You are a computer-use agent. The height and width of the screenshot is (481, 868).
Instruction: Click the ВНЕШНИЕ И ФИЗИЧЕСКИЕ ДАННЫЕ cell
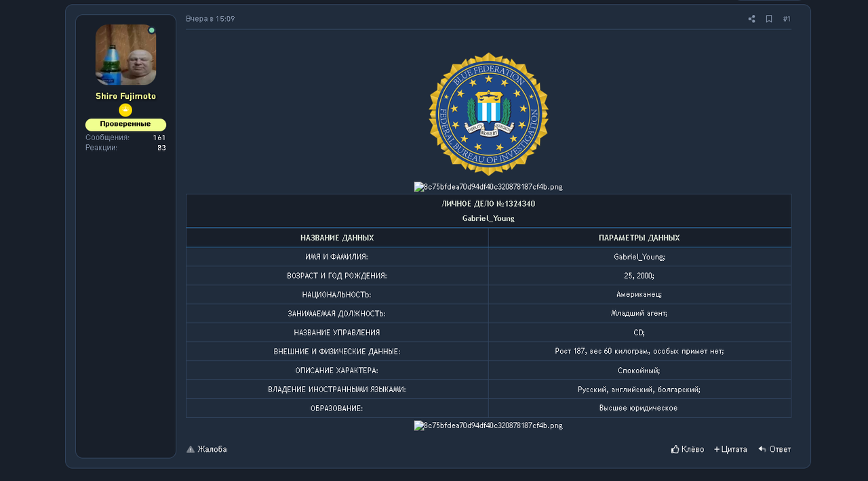[337, 352]
